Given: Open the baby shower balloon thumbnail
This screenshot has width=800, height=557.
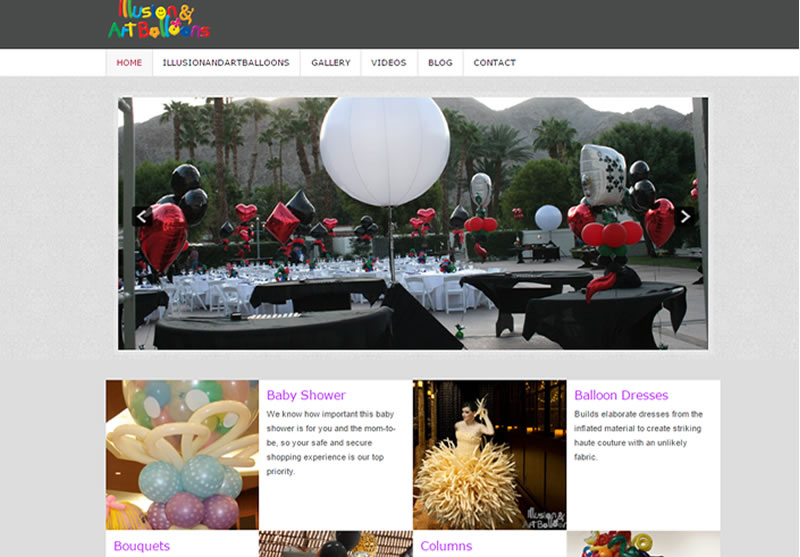Looking at the screenshot, I should pyautogui.click(x=182, y=454).
